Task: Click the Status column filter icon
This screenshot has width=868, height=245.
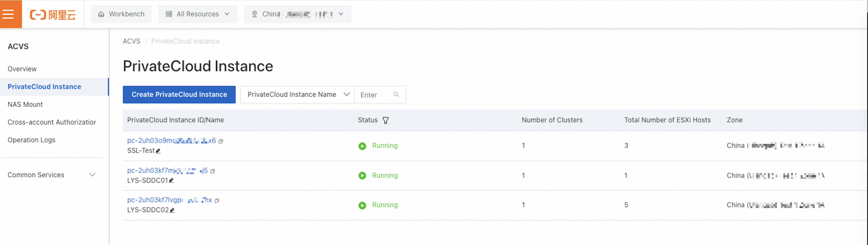Action: click(x=386, y=120)
